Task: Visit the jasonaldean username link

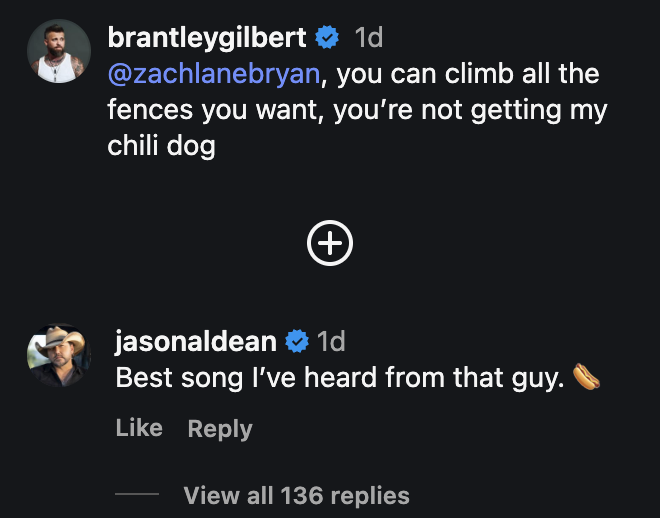Action: pos(196,342)
